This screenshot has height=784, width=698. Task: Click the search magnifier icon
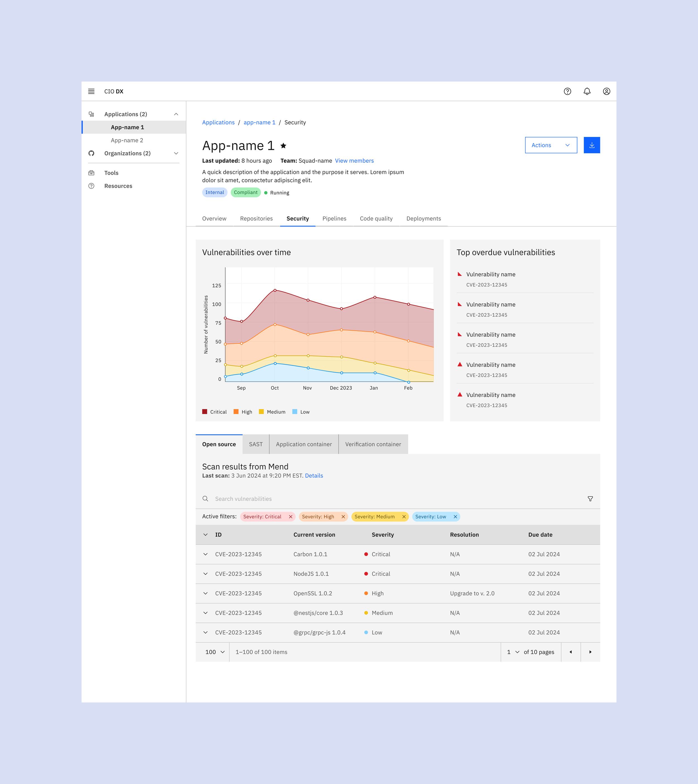(x=205, y=499)
